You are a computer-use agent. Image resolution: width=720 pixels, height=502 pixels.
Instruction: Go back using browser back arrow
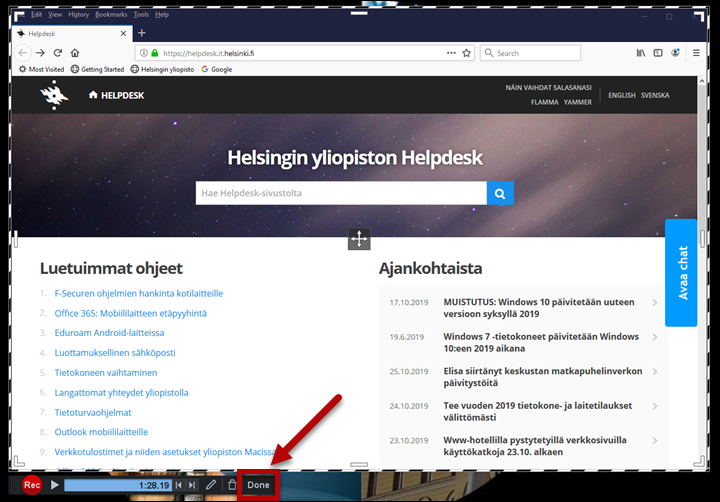pyautogui.click(x=22, y=53)
